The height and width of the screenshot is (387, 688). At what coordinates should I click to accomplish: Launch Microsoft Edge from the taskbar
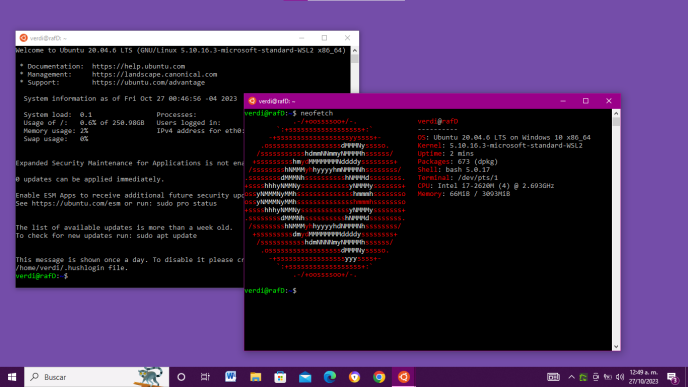pyautogui.click(x=330, y=377)
